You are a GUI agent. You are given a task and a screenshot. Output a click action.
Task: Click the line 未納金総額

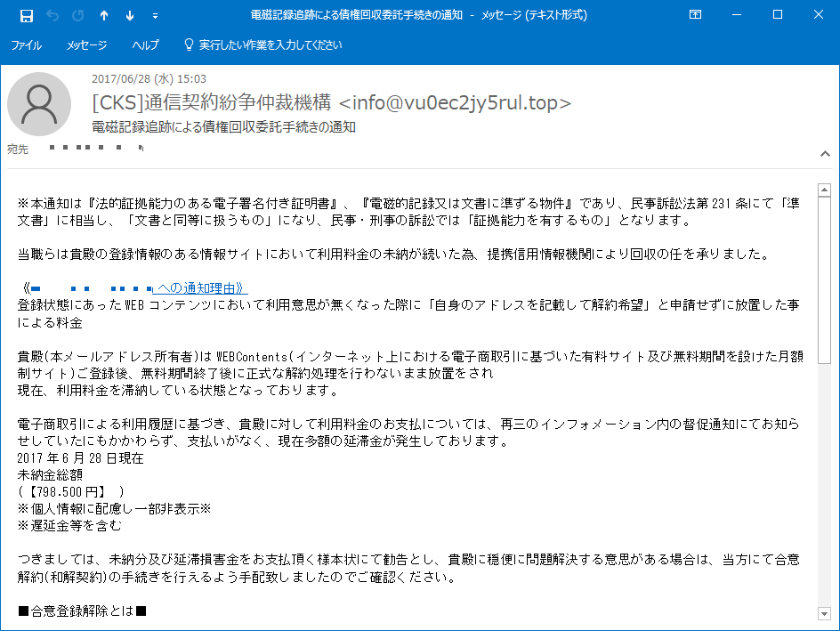[50, 474]
